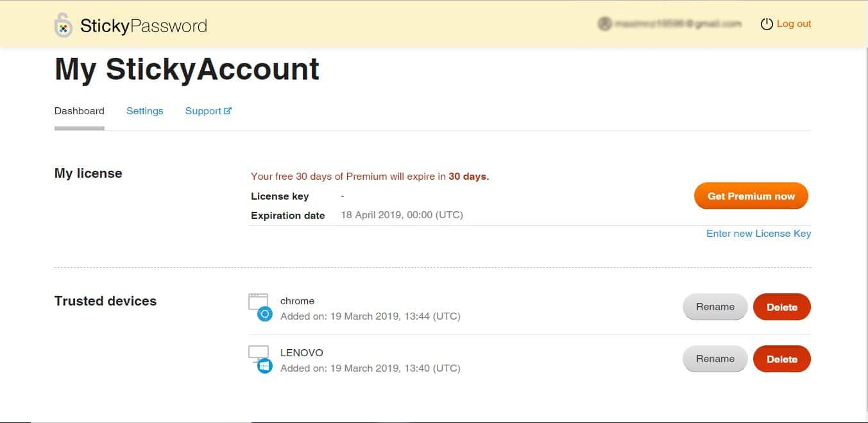Open the Enter new License Key link
The height and width of the screenshot is (423, 868).
758,234
